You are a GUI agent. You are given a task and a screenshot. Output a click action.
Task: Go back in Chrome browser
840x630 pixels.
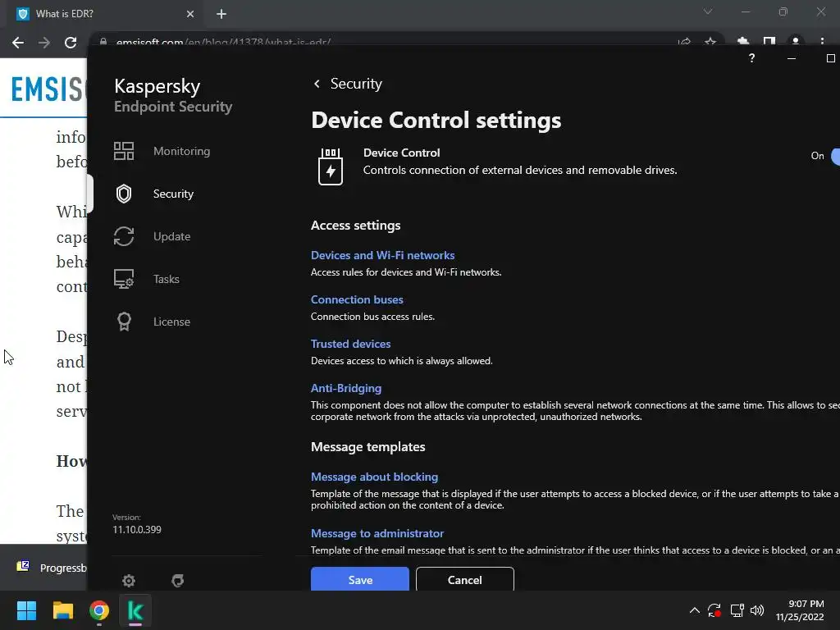point(18,43)
